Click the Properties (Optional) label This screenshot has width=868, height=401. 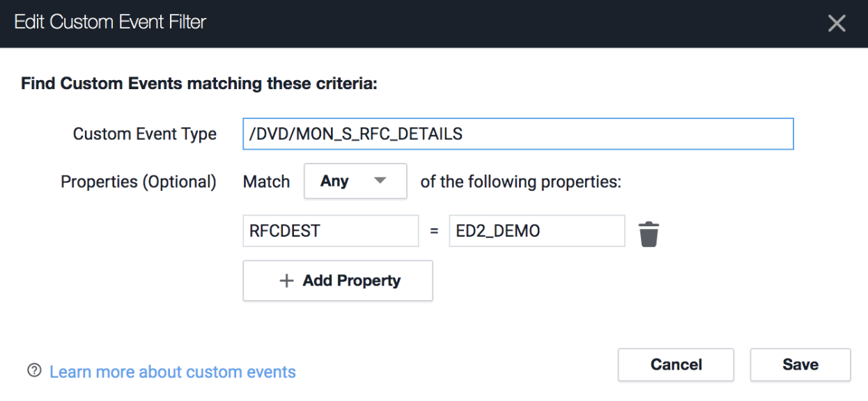pyautogui.click(x=139, y=182)
